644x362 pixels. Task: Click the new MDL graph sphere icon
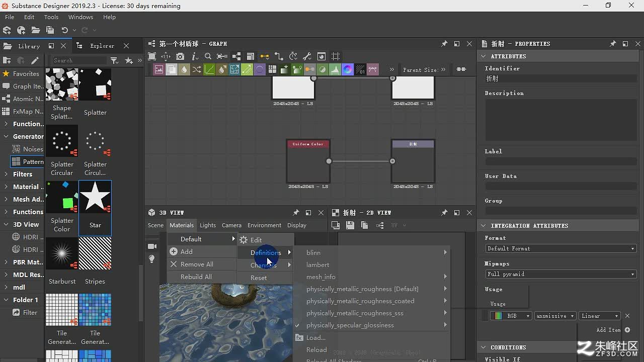(x=21, y=30)
